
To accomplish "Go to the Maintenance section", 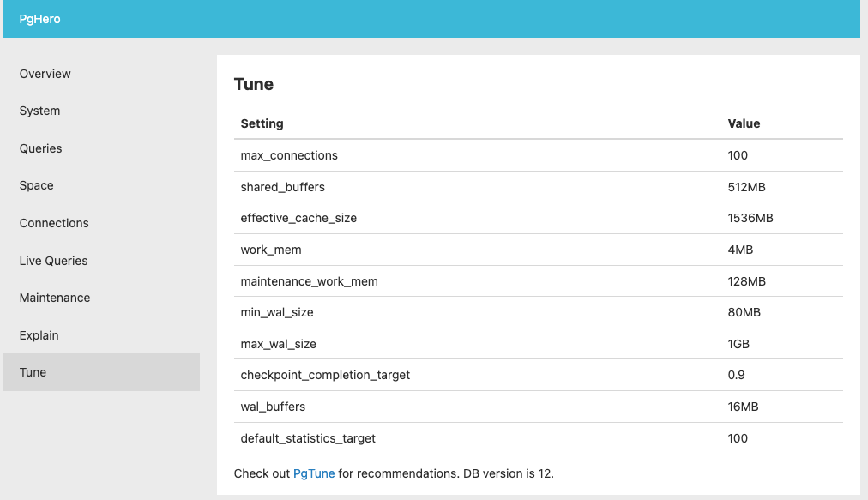I will point(54,298).
